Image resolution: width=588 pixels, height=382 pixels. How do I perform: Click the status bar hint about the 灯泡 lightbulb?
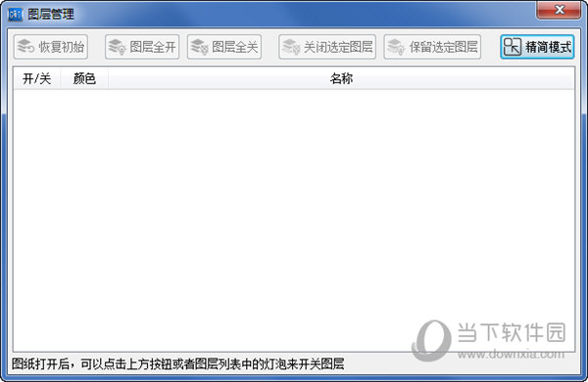(178, 364)
